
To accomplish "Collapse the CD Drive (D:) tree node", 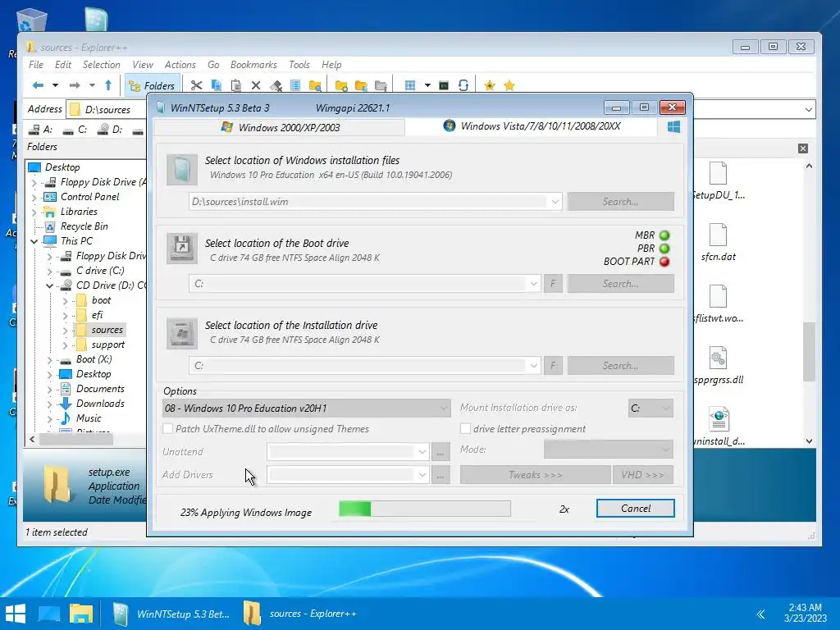I will point(49,285).
